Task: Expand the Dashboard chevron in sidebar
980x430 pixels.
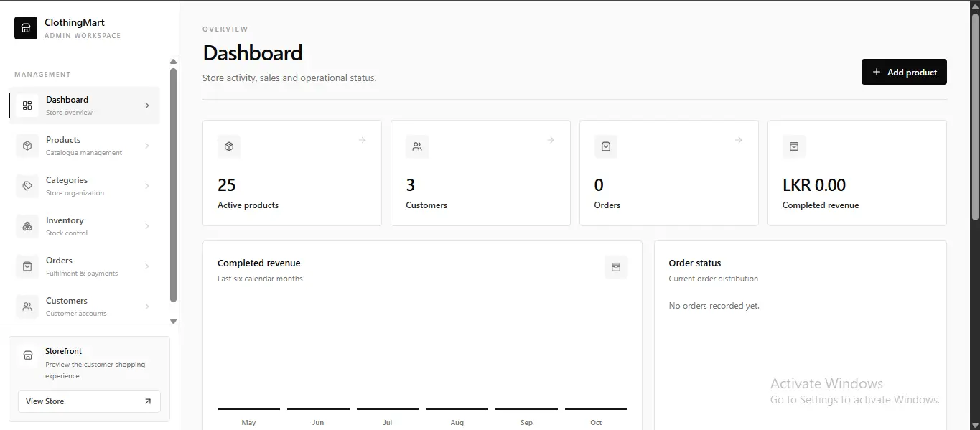Action: coord(147,106)
